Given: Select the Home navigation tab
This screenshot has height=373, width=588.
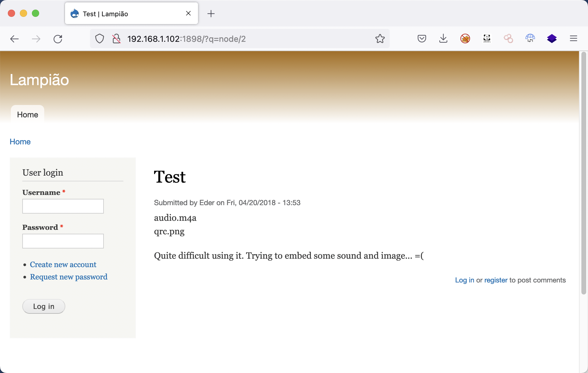Looking at the screenshot, I should [27, 115].
